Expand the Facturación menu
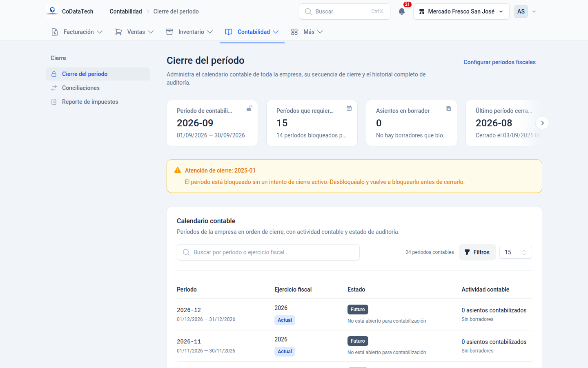588x368 pixels. point(77,32)
